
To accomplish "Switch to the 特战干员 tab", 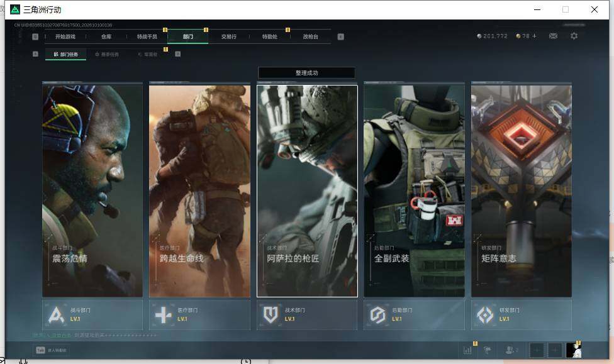I will 147,36.
